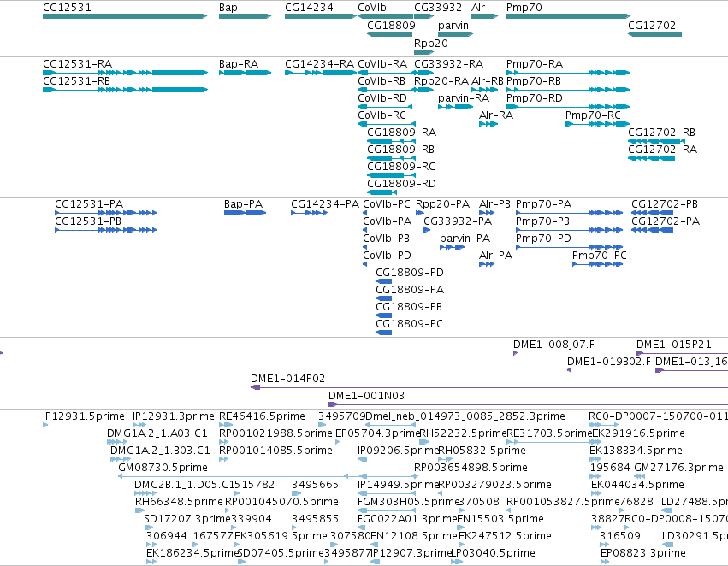Viewport: 728px width, 566px height.
Task: Click the CoVIb gene label
Action: (372, 8)
